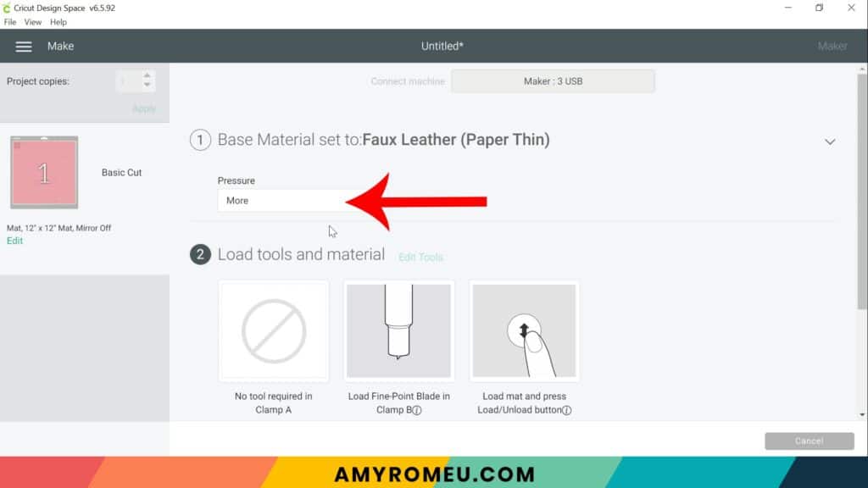868x488 pixels.
Task: Open the File menu
Action: tap(10, 22)
